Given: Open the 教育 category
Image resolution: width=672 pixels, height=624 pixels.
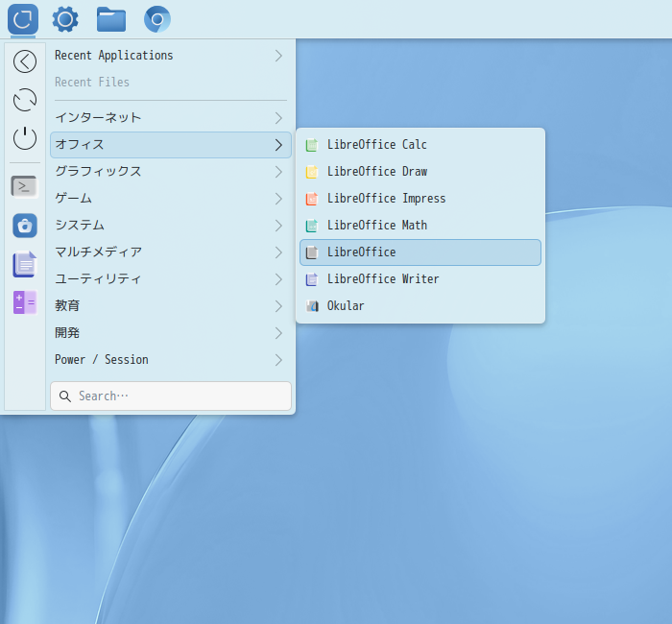Looking at the screenshot, I should [x=171, y=306].
